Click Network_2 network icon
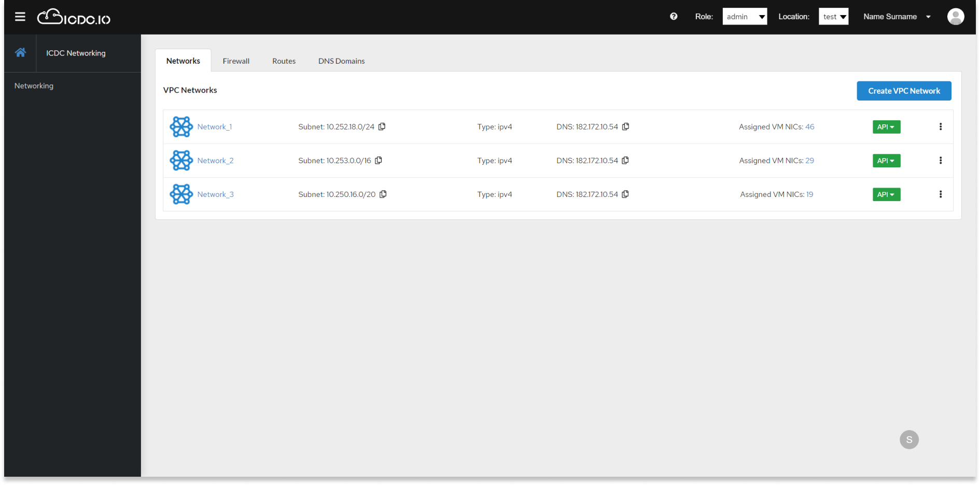 181,161
